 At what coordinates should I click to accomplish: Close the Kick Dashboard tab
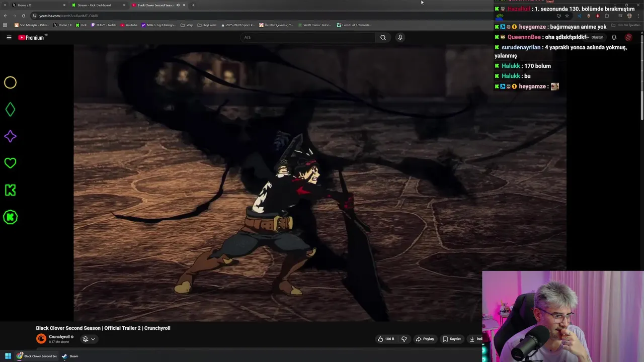pos(124,5)
